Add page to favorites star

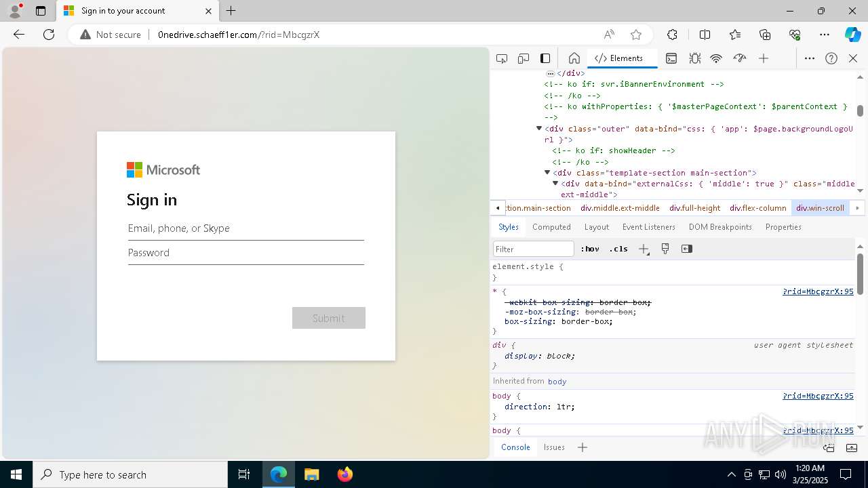pyautogui.click(x=635, y=35)
